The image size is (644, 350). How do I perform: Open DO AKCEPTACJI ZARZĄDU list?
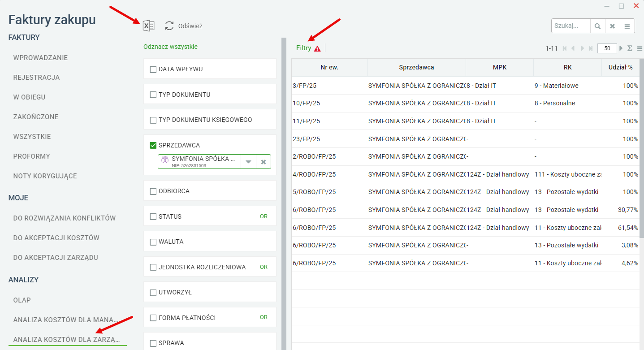click(x=56, y=258)
